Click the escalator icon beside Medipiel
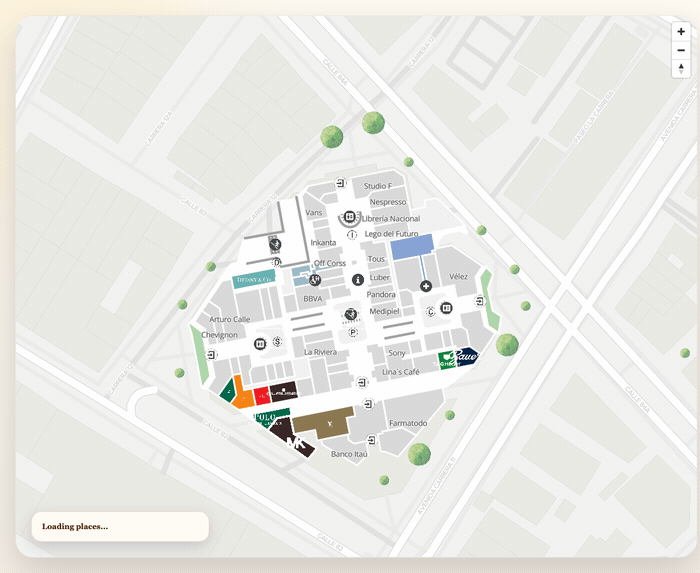The width and height of the screenshot is (700, 573). point(351,314)
